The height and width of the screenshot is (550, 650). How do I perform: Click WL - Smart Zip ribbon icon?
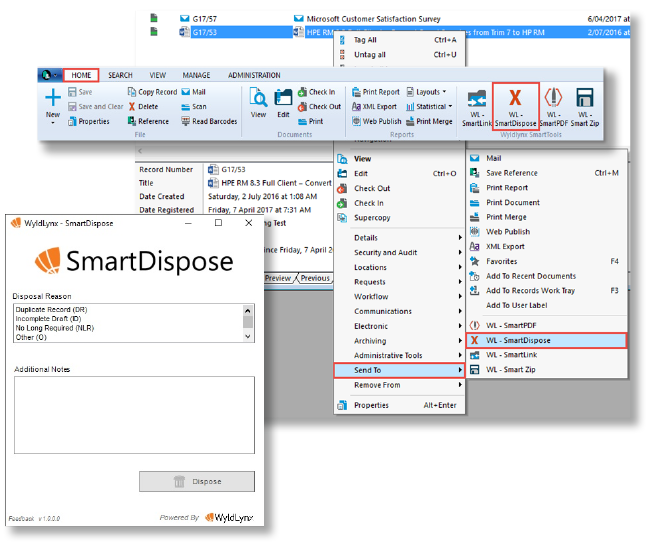(x=585, y=98)
